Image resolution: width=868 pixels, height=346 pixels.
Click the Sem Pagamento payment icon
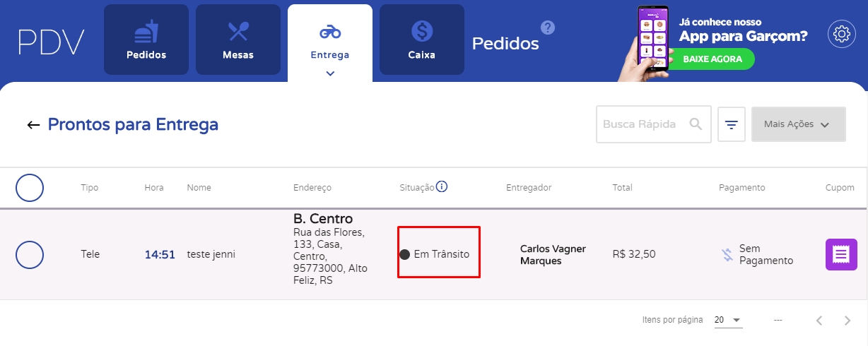[x=726, y=255]
